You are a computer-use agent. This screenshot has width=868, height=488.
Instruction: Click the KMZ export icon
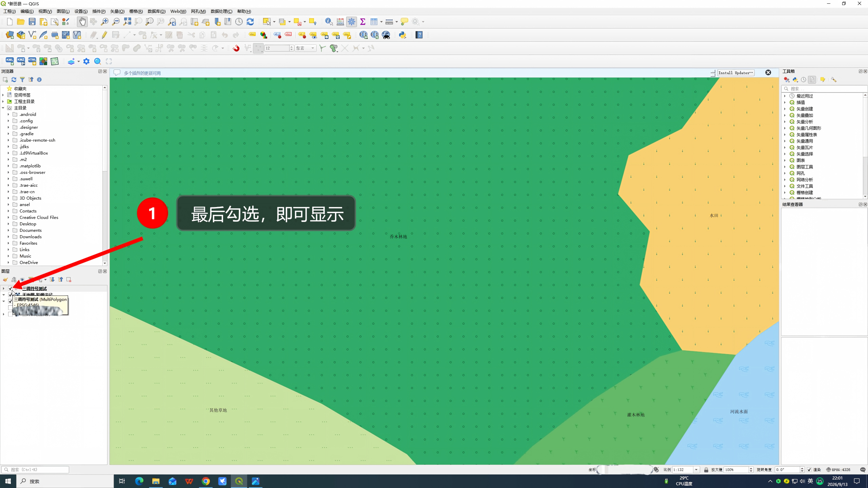coord(21,61)
